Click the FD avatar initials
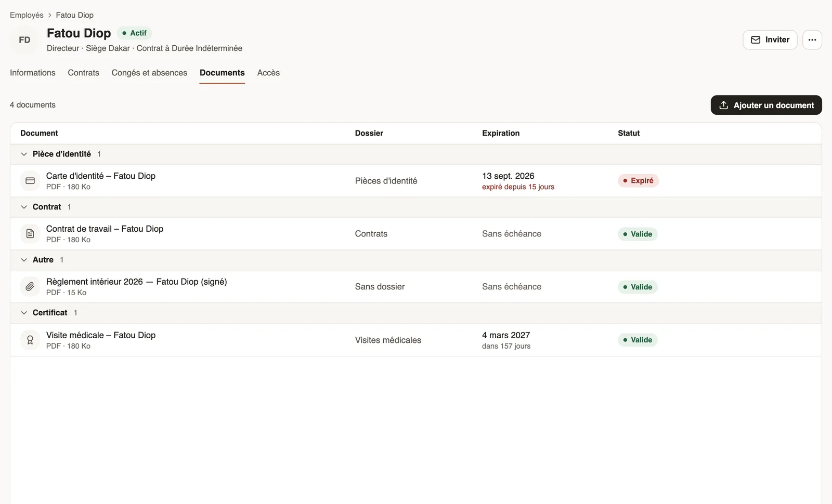 [24, 40]
